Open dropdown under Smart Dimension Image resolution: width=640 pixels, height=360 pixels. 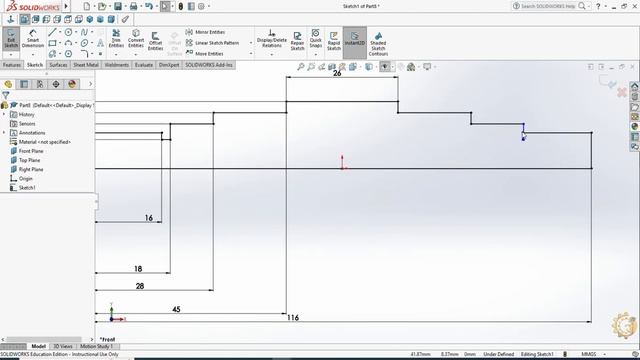pos(33,54)
